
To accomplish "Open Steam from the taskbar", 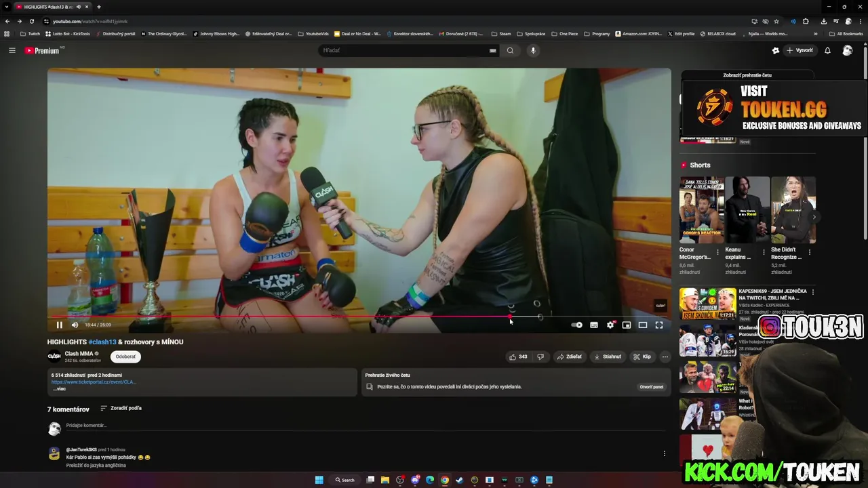I will coord(459,480).
